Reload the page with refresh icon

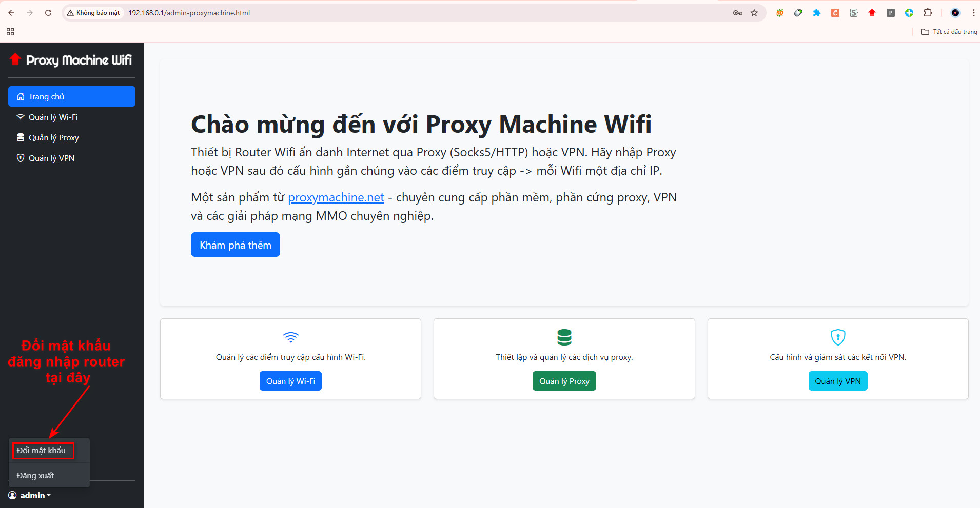pos(48,13)
